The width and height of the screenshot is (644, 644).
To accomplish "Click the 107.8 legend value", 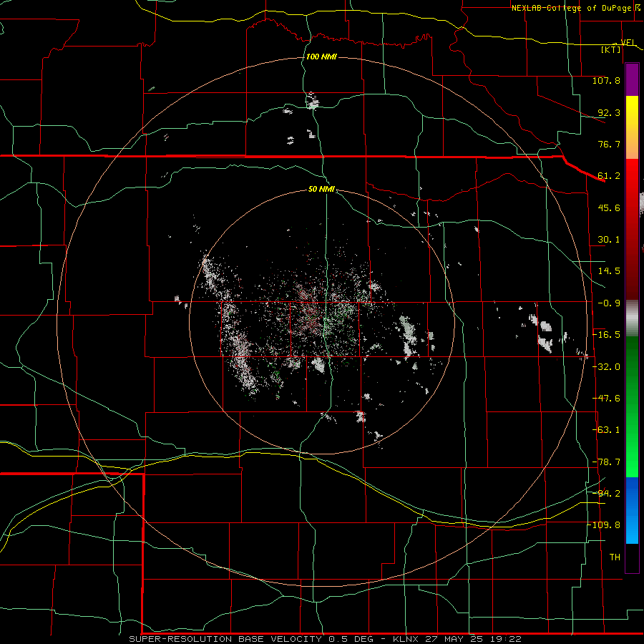I will click(x=606, y=80).
